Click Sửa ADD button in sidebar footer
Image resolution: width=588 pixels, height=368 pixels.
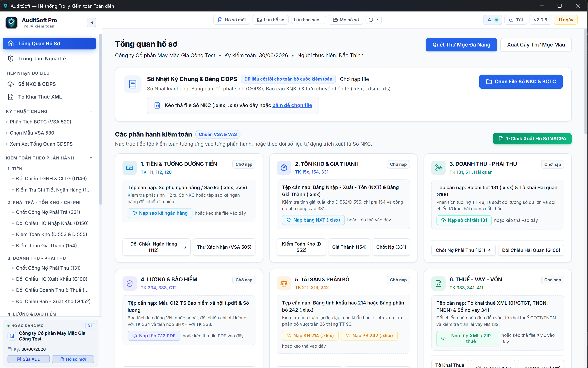(x=29, y=359)
